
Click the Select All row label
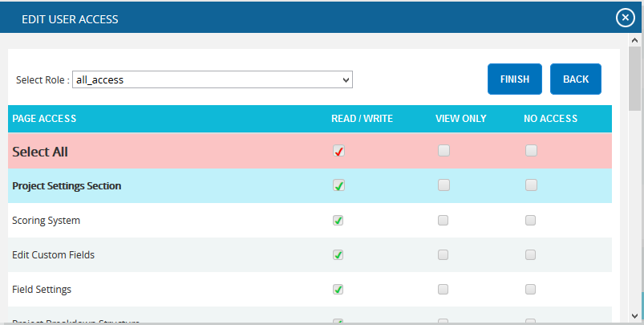(x=40, y=152)
